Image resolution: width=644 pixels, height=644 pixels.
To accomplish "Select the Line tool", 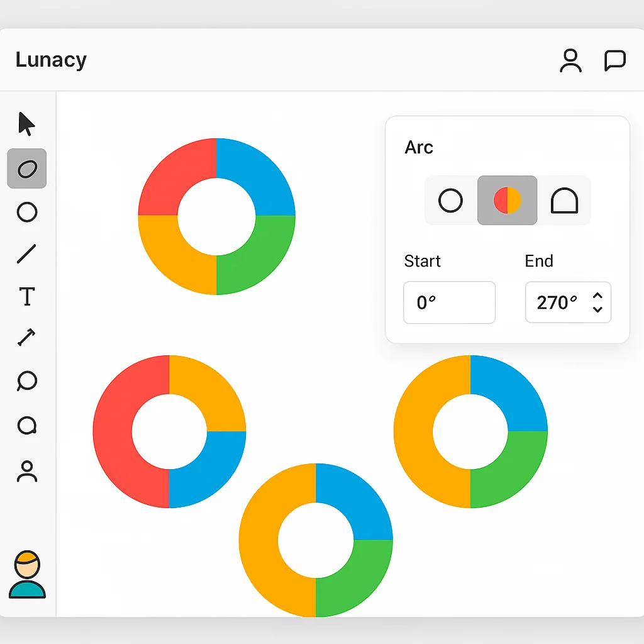I will [x=26, y=253].
